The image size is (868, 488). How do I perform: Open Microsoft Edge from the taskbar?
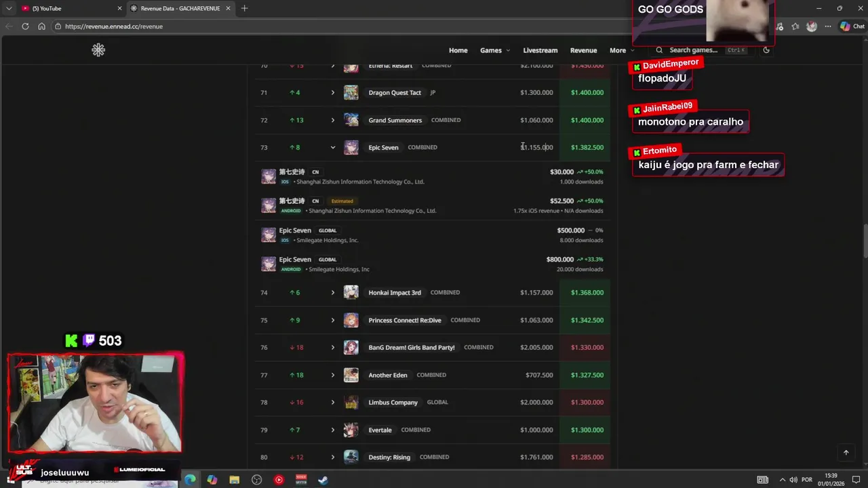pyautogui.click(x=190, y=480)
